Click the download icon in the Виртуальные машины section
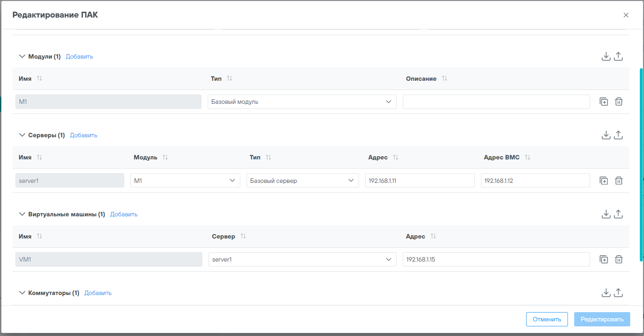644x336 pixels. (x=606, y=214)
